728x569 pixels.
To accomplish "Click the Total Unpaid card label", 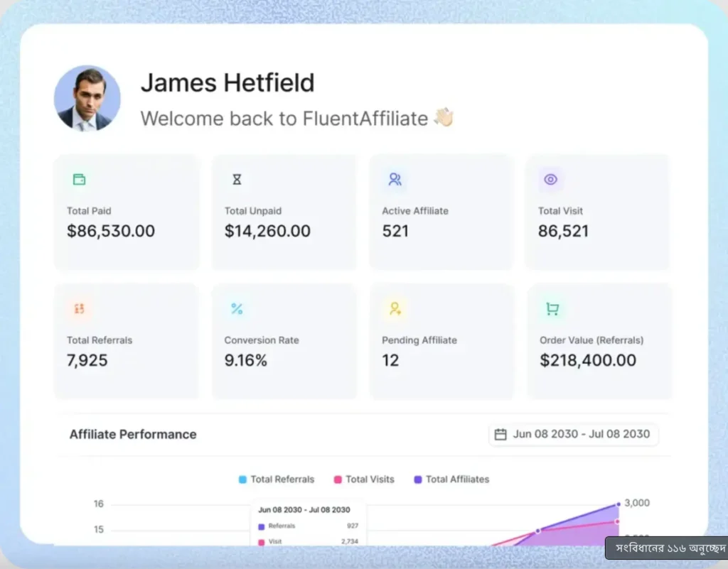I will click(x=253, y=211).
